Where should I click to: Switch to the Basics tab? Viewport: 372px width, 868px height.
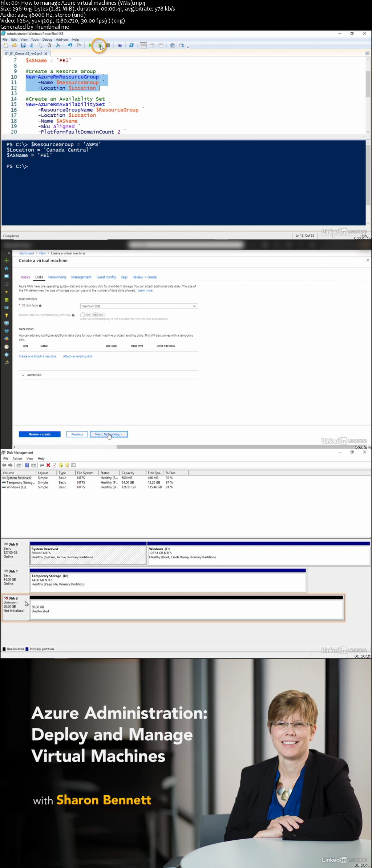coord(25,277)
